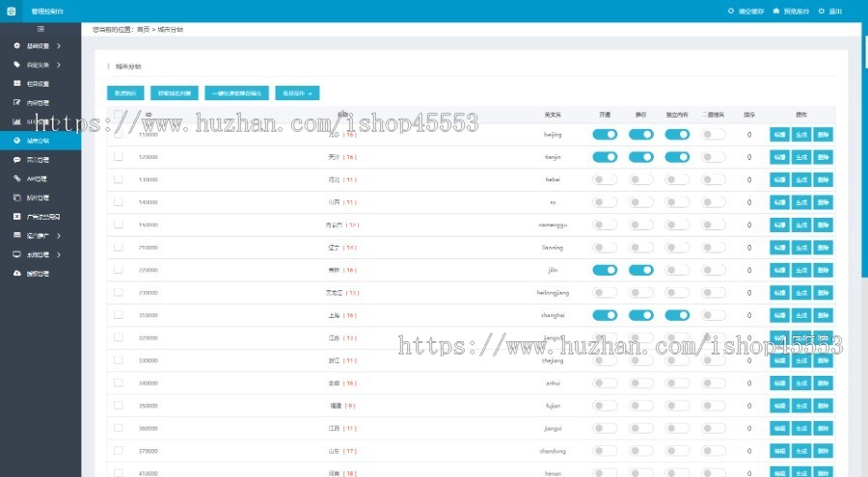Click the 编辑 button for shandong row

pos(779,451)
